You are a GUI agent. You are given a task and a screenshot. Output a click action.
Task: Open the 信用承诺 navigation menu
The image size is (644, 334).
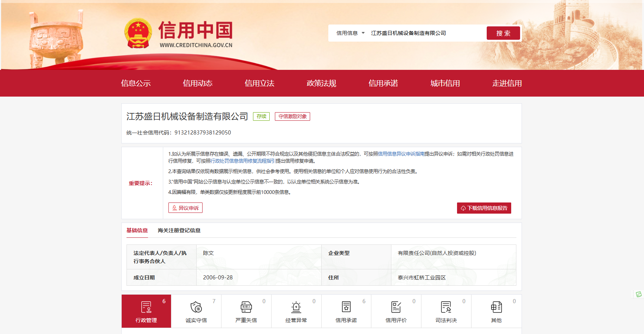(383, 83)
